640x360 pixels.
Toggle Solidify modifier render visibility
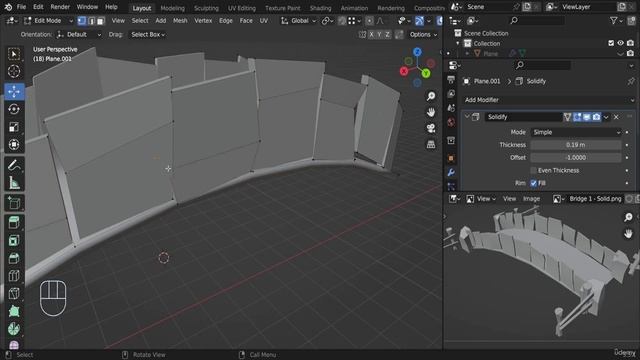[x=596, y=117]
